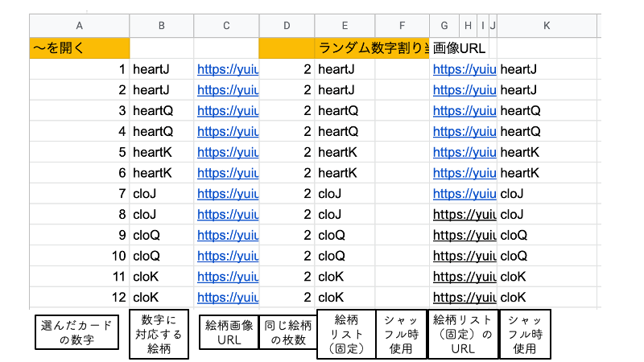The height and width of the screenshot is (362, 644).
Task: Click the empty column F cell in row 5
Action: tap(402, 152)
